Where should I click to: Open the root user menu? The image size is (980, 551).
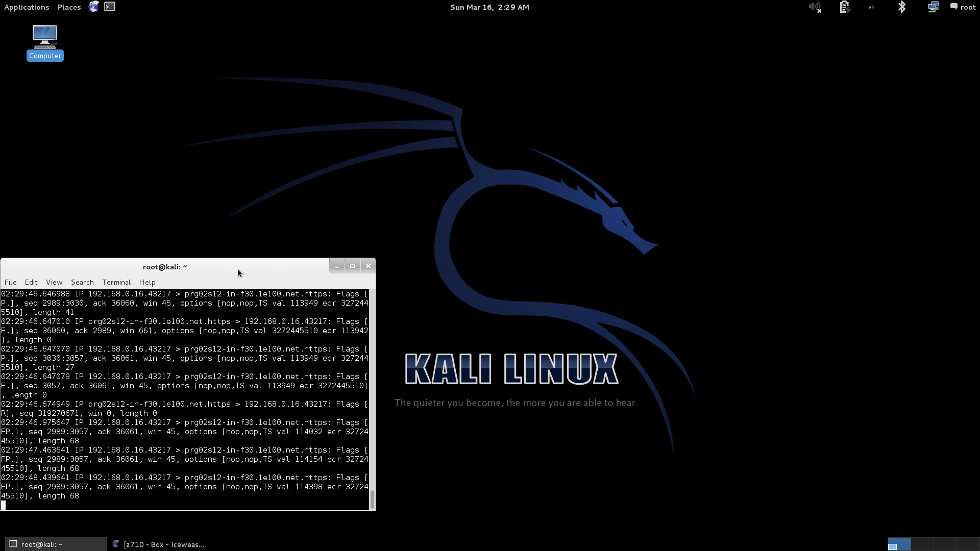pyautogui.click(x=963, y=7)
